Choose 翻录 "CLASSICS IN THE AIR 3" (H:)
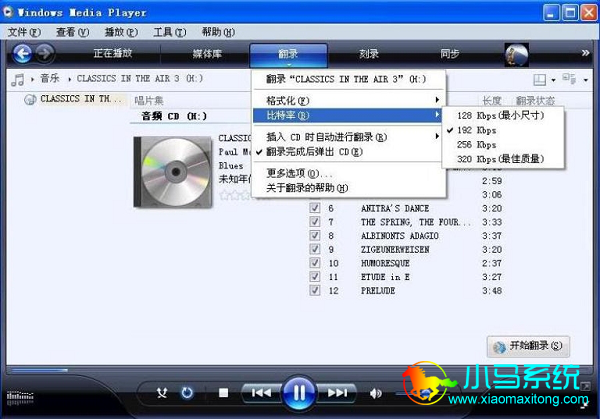 [349, 80]
